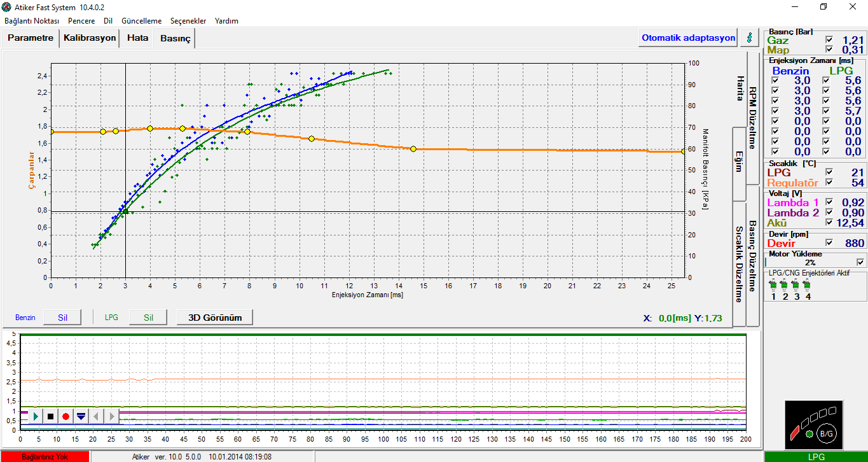Open the Bağlantı Noktası menu
Viewport: 868px width, 462px height.
pos(32,20)
